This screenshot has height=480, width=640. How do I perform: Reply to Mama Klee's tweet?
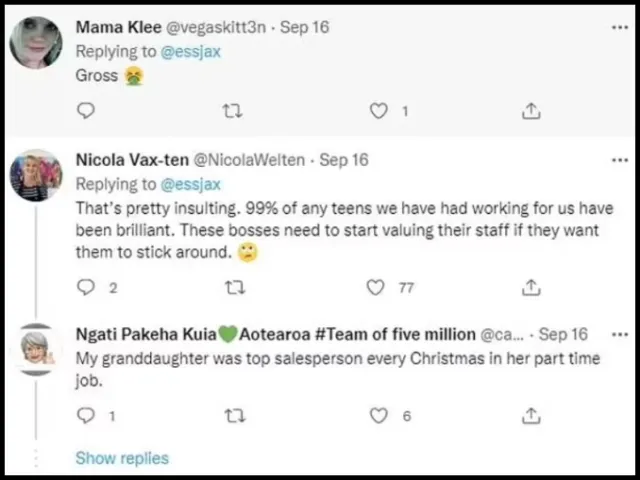click(x=86, y=111)
